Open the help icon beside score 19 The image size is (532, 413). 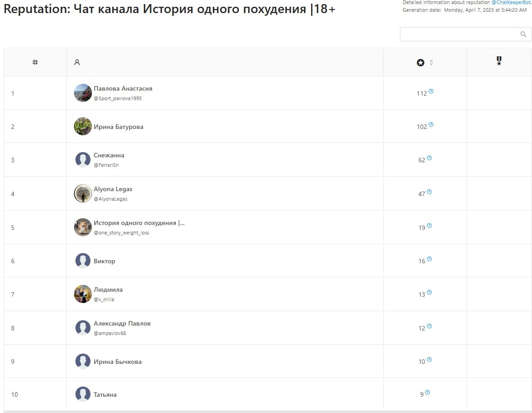[x=429, y=225]
